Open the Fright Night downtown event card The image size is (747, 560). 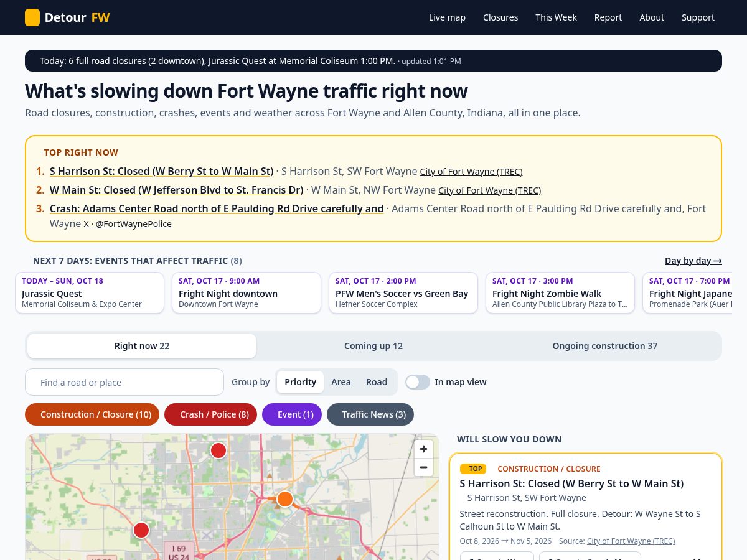point(247,292)
